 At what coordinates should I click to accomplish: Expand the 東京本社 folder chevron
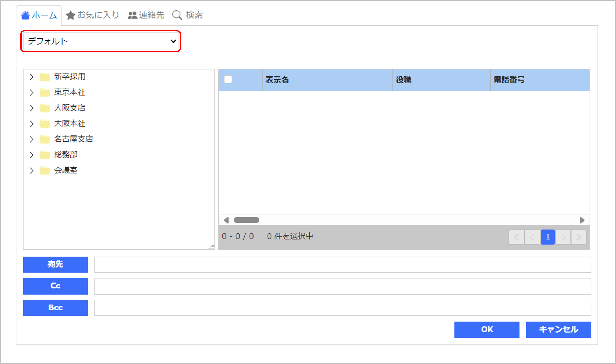point(32,92)
